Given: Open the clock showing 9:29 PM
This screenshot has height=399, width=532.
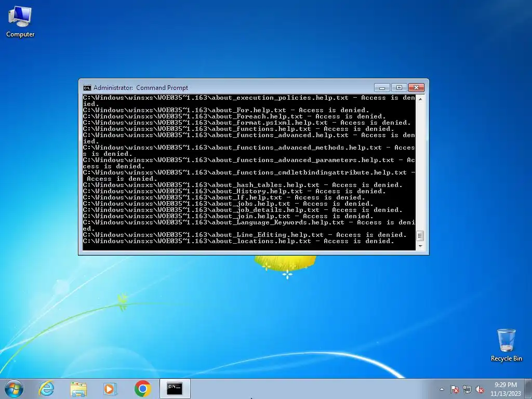Looking at the screenshot, I should pos(506,389).
